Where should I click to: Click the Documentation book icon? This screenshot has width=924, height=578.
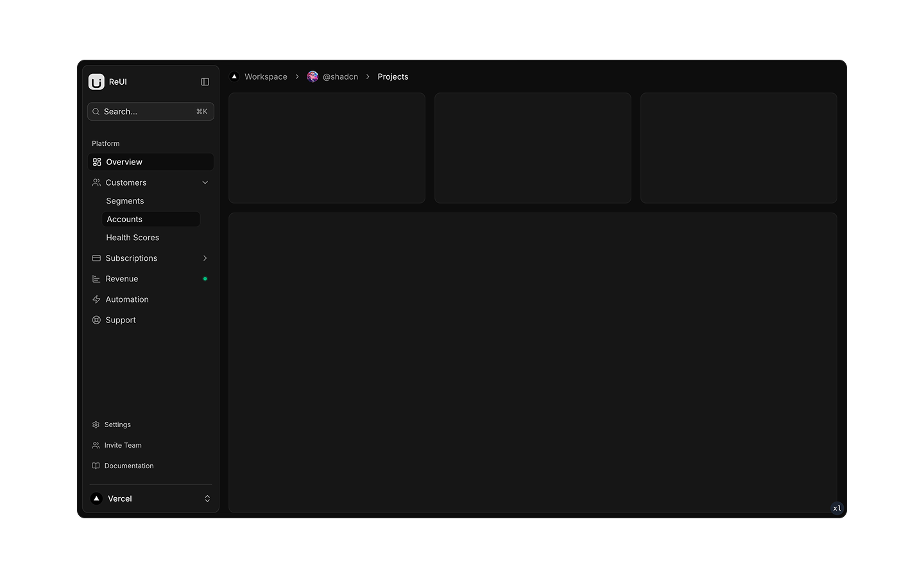96,466
